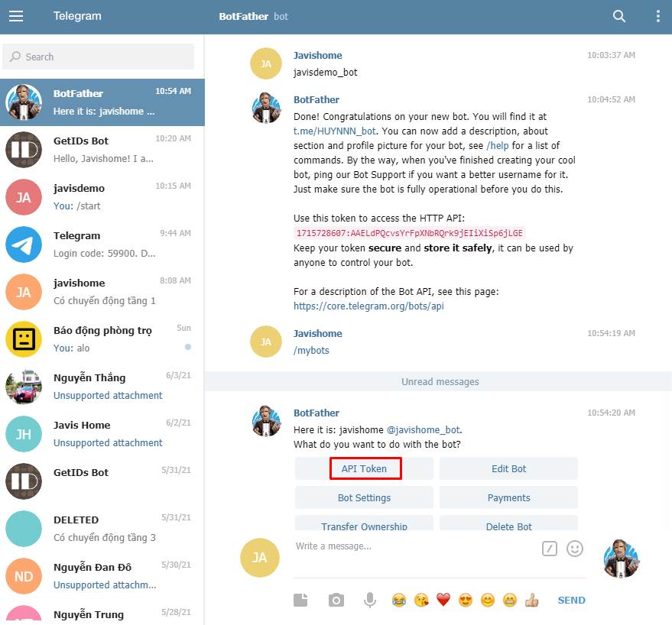Image resolution: width=672 pixels, height=625 pixels.
Task: Click the Delete Bot button
Action: coord(508,523)
